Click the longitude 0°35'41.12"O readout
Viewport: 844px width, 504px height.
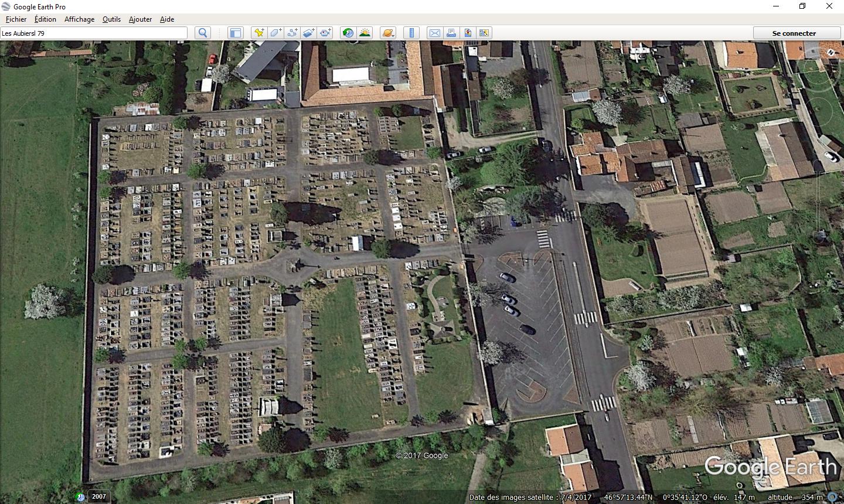point(685,497)
